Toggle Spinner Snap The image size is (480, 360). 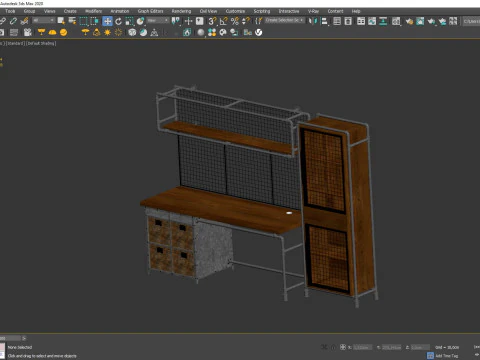pyautogui.click(x=246, y=21)
